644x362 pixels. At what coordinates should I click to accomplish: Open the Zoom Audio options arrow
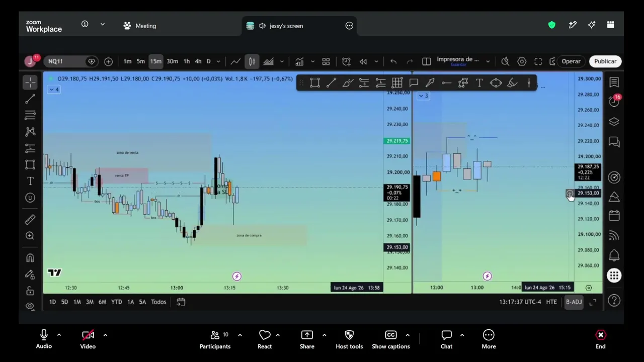click(x=59, y=335)
